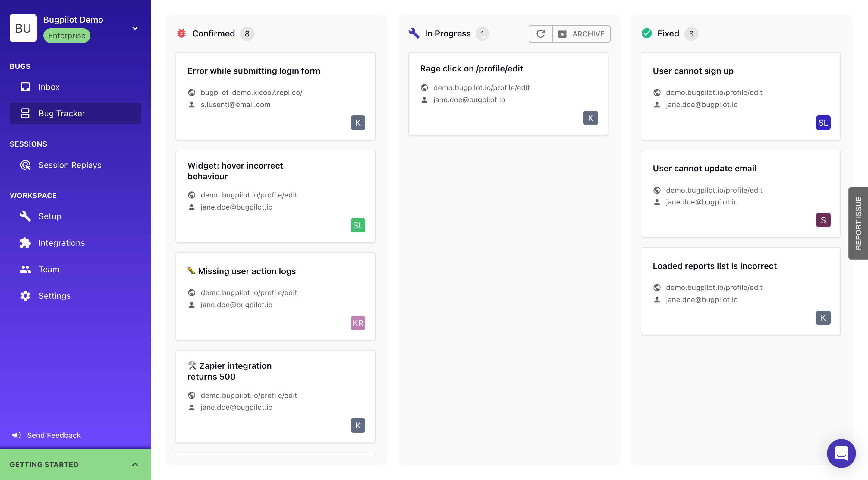Click green SL avatar on Widget card

(x=358, y=225)
